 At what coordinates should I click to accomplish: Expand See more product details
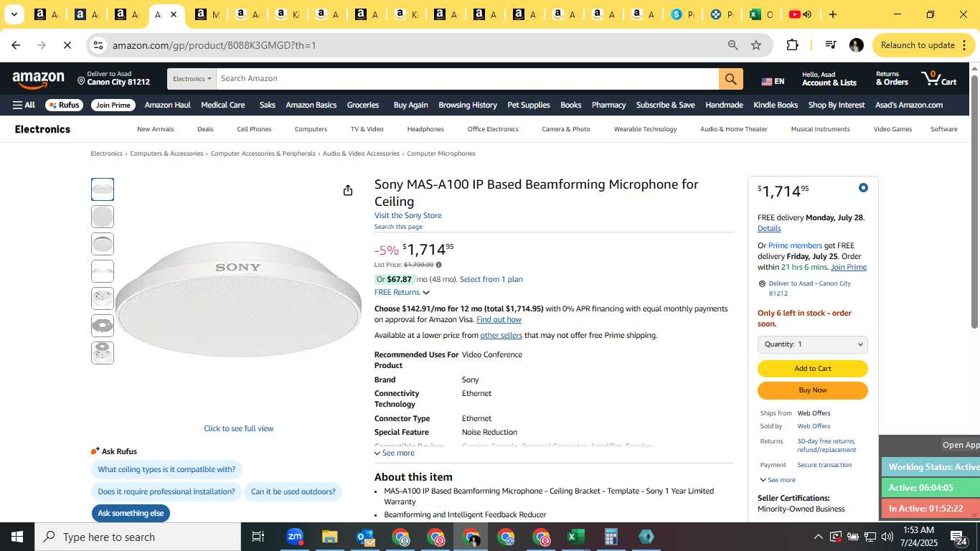[395, 453]
